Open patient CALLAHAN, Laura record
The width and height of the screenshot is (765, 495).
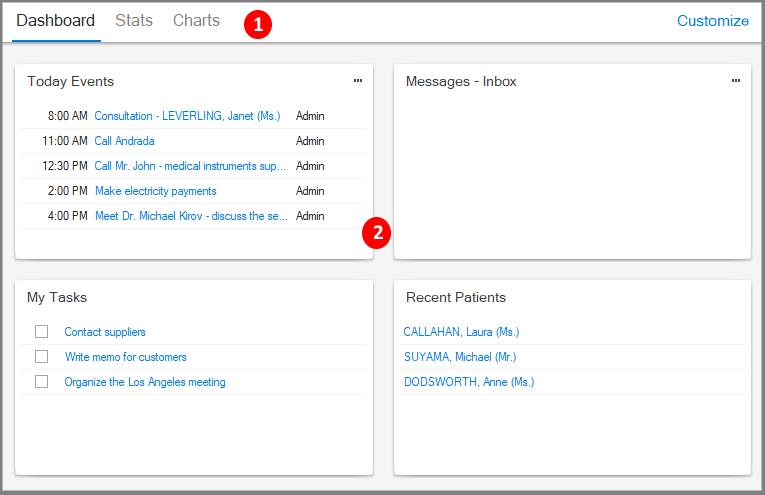coord(461,332)
